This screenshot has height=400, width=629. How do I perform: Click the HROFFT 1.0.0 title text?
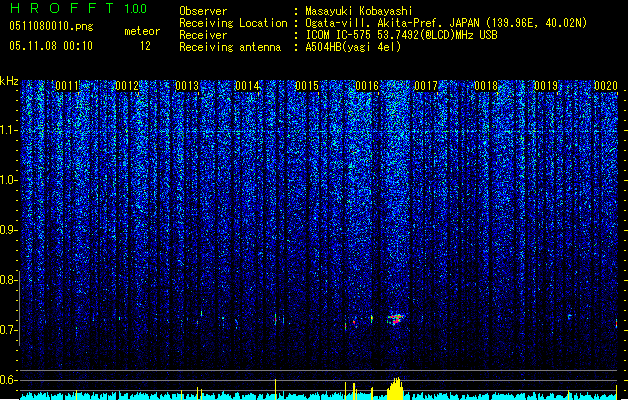[x=79, y=8]
